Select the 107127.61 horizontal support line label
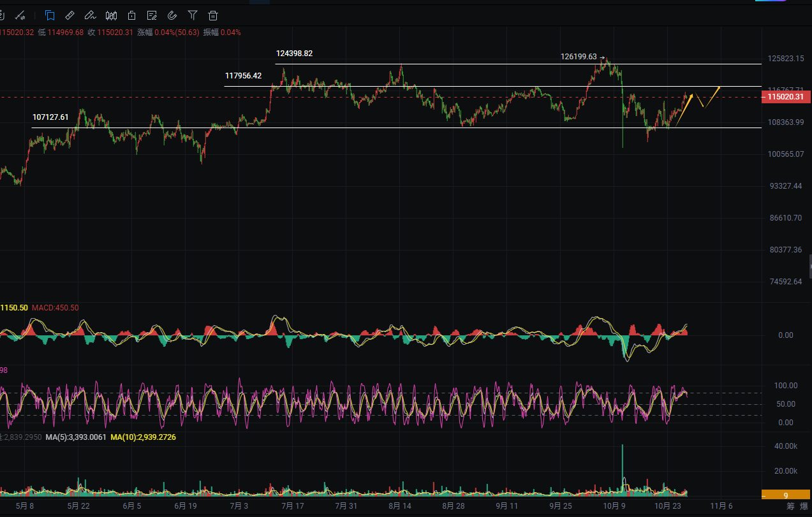Image resolution: width=812 pixels, height=517 pixels. (50, 117)
